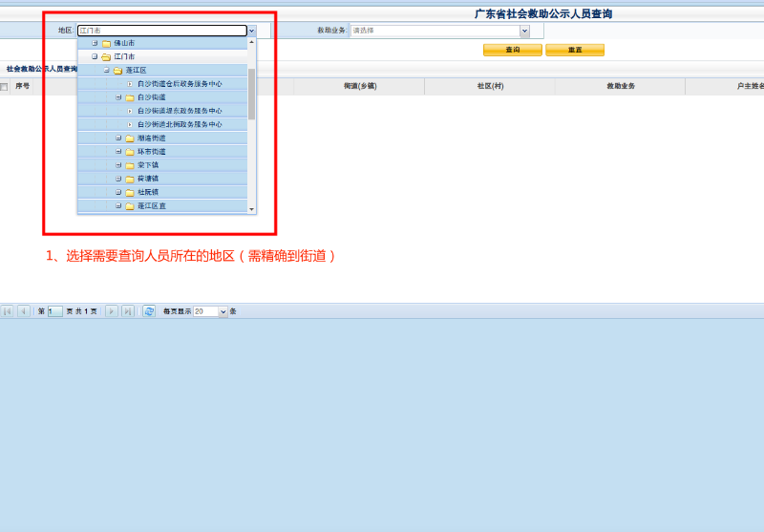Click the 蓬江区 open folder icon

click(x=117, y=71)
